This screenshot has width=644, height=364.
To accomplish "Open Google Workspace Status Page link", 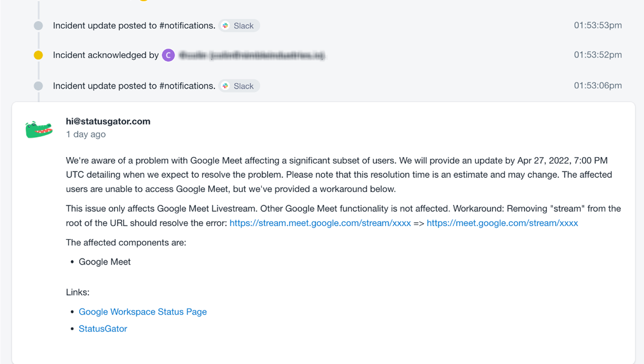I will coord(143,312).
